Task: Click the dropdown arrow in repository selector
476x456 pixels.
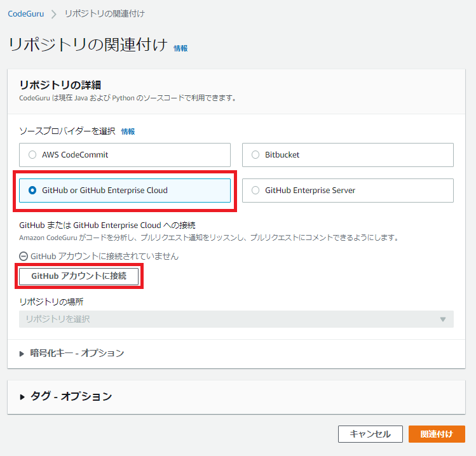Action: (443, 319)
